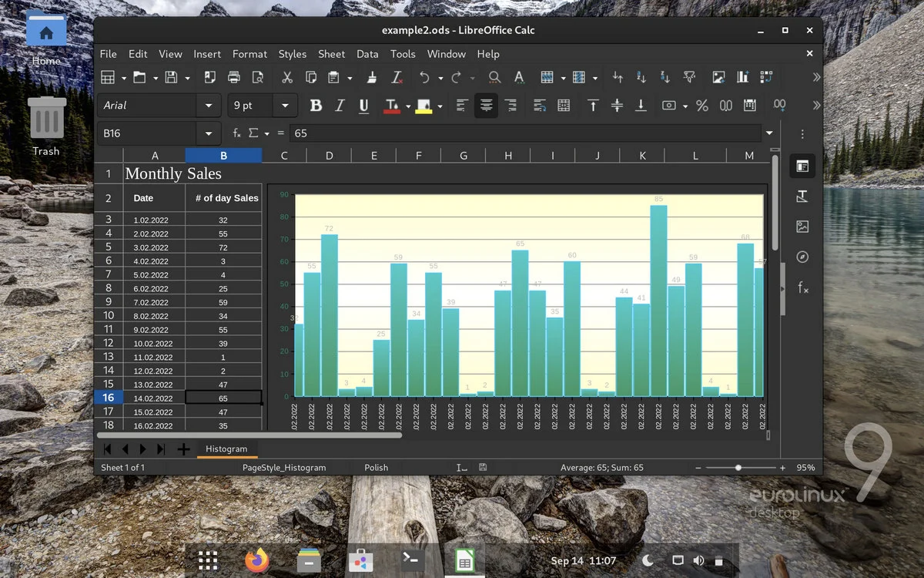Open Find and Replace via magnifier icon
Screen dimensions: 924x578
(494, 77)
